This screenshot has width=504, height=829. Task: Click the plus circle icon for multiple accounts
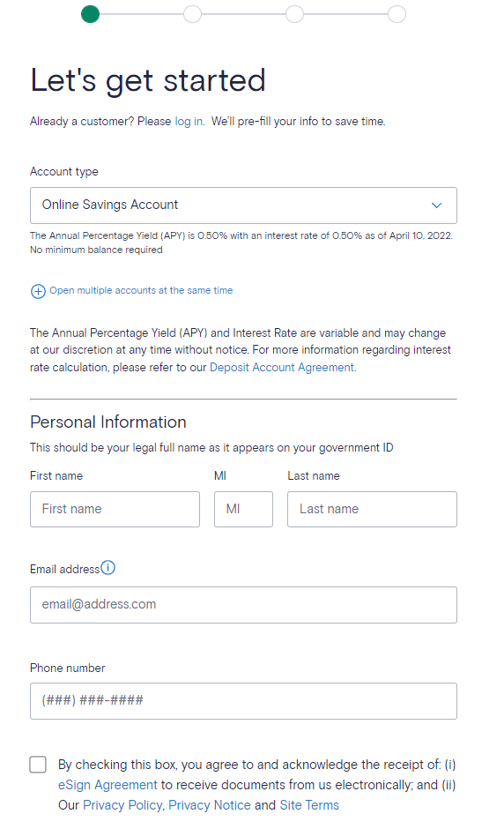click(x=38, y=291)
